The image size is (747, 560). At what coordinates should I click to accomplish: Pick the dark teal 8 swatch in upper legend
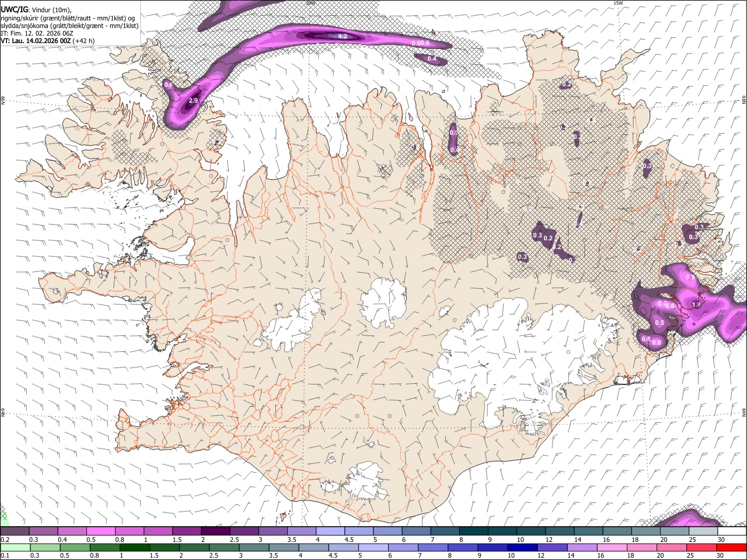[474, 531]
